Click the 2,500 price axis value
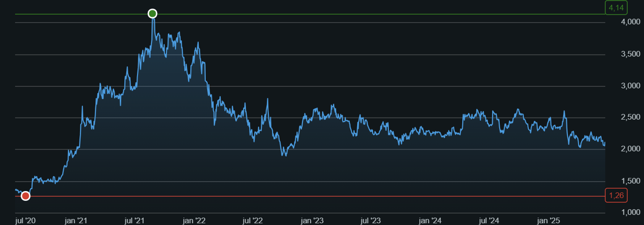 pos(631,117)
